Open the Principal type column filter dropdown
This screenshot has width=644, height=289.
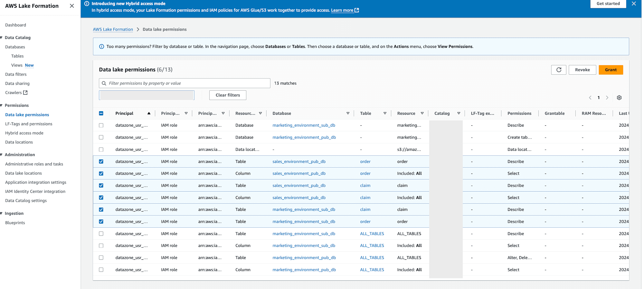click(x=186, y=113)
